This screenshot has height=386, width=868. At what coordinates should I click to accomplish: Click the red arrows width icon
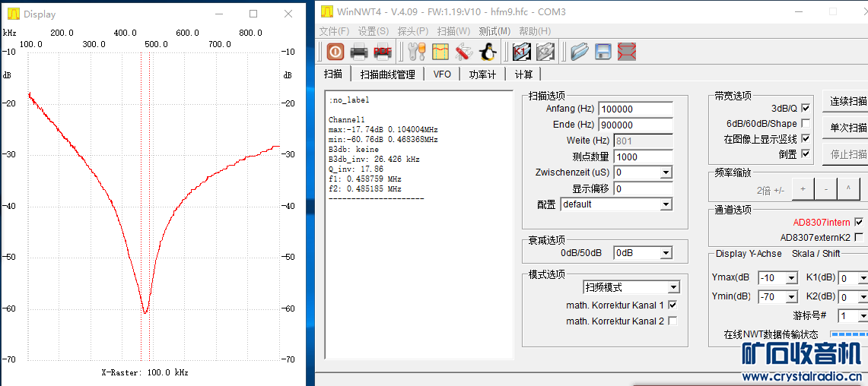click(x=627, y=52)
